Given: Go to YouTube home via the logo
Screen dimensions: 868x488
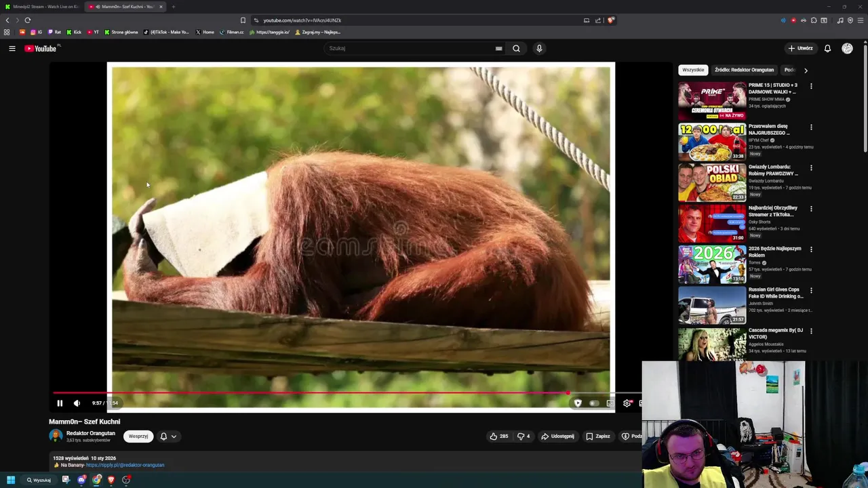Looking at the screenshot, I should click(41, 48).
